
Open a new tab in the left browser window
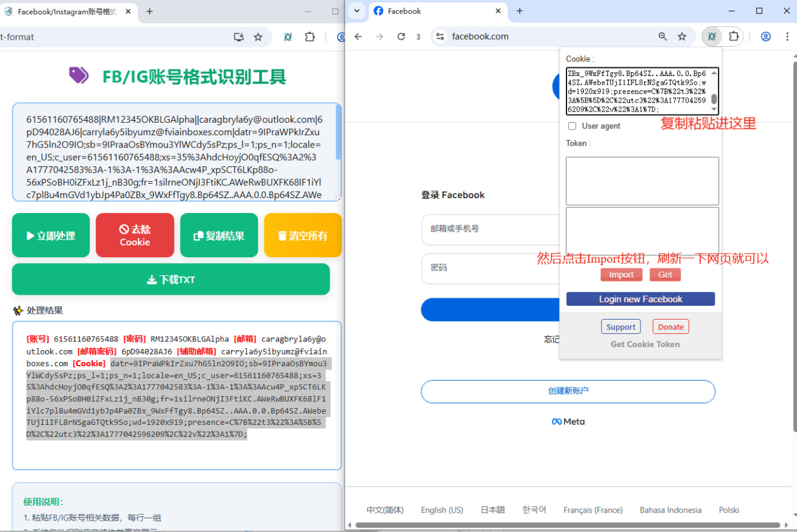pos(150,11)
